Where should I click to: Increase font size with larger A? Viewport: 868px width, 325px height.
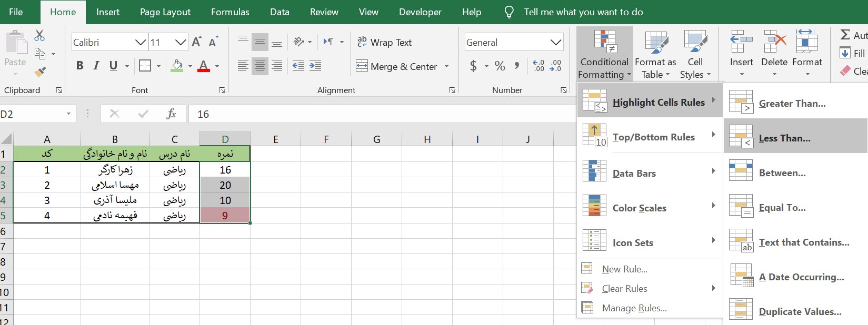(x=196, y=42)
